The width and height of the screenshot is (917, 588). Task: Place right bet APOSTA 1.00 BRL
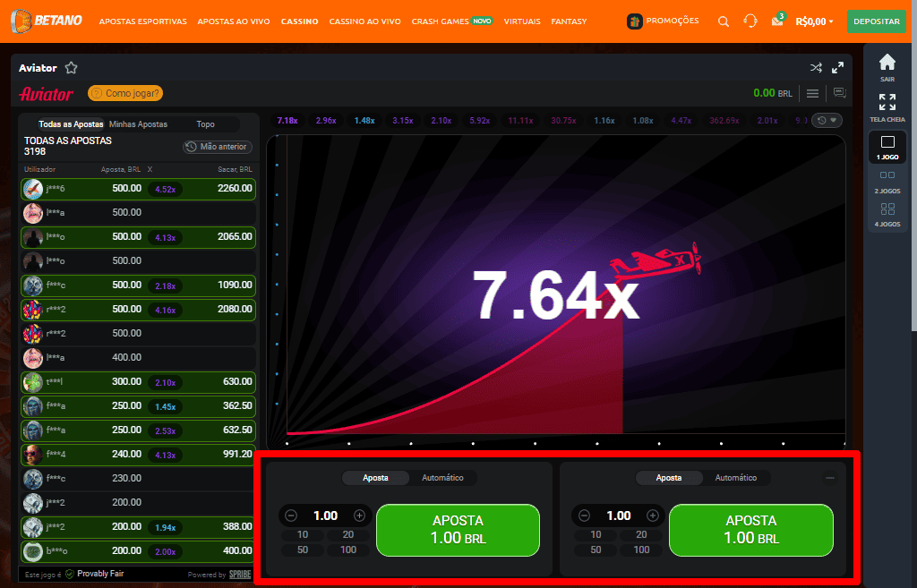751,530
